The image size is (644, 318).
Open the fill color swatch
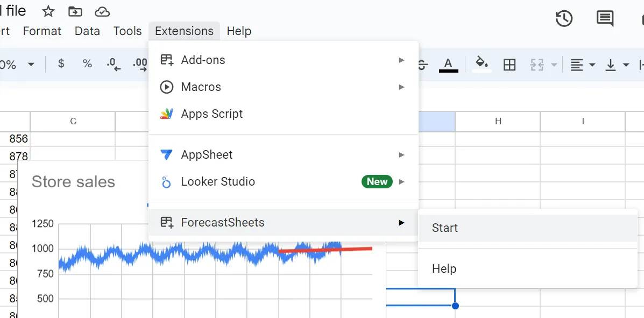(x=482, y=63)
